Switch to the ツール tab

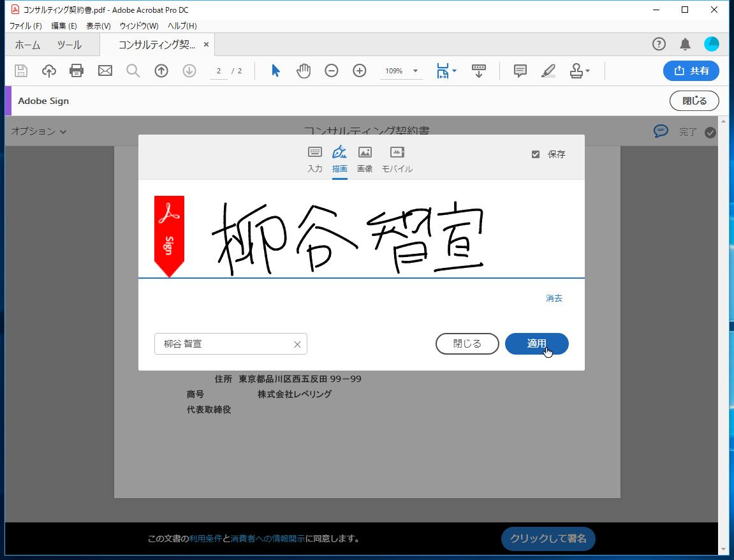pyautogui.click(x=69, y=45)
